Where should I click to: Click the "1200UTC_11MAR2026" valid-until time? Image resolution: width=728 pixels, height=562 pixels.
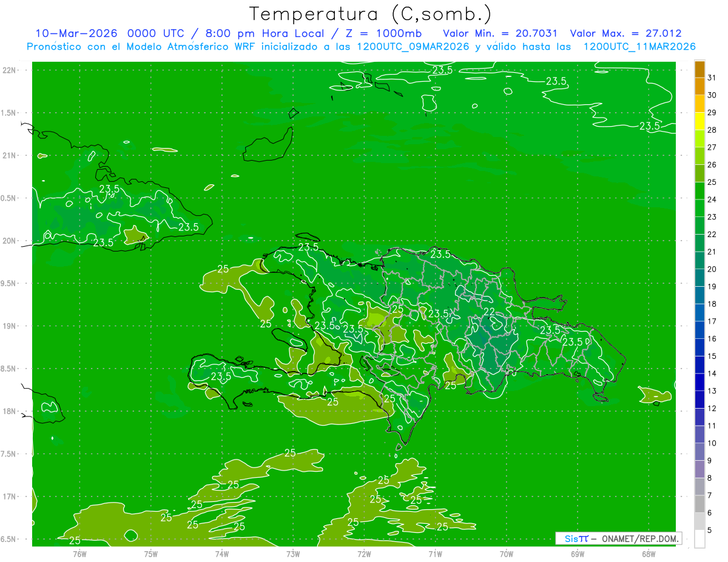(x=639, y=47)
